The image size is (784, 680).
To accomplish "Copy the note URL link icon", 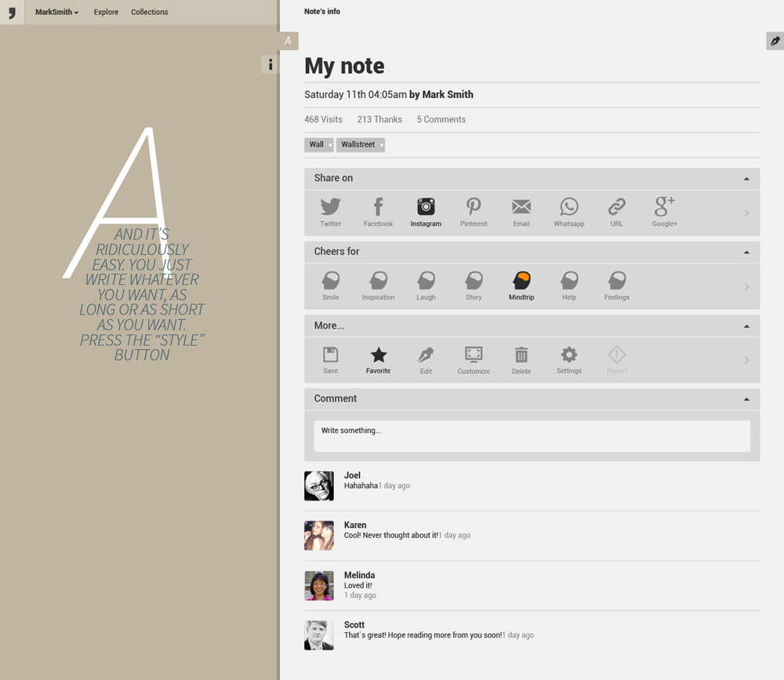I will (616, 207).
